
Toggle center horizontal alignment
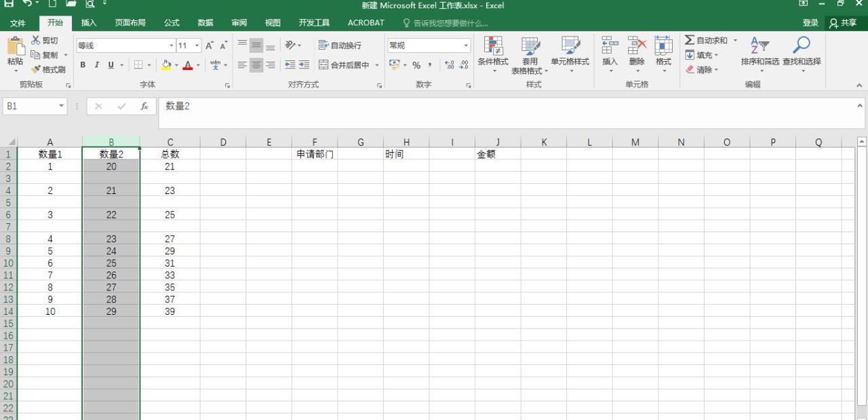(x=256, y=65)
